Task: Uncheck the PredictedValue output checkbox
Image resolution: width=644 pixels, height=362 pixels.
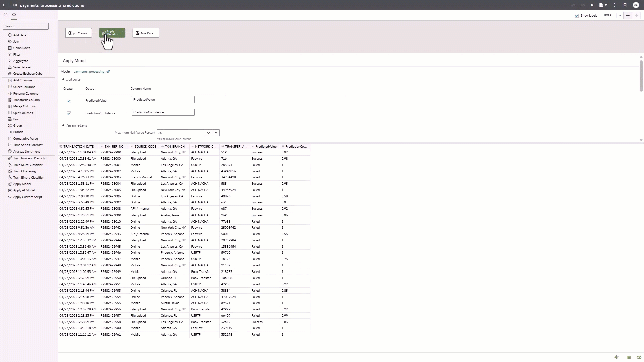Action: pyautogui.click(x=69, y=101)
